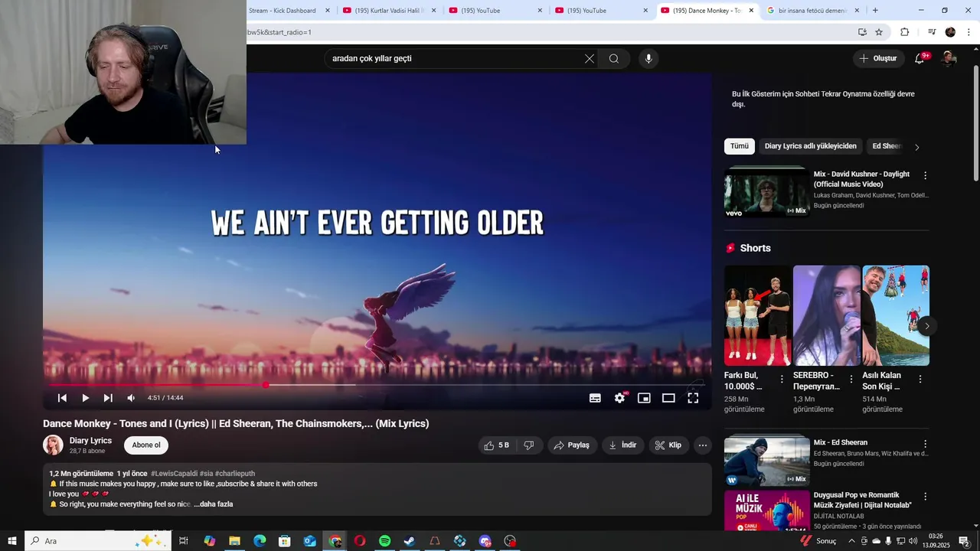The image size is (980, 551).
Task: Open #LewisCapaldi hashtag link
Action: coord(174,474)
